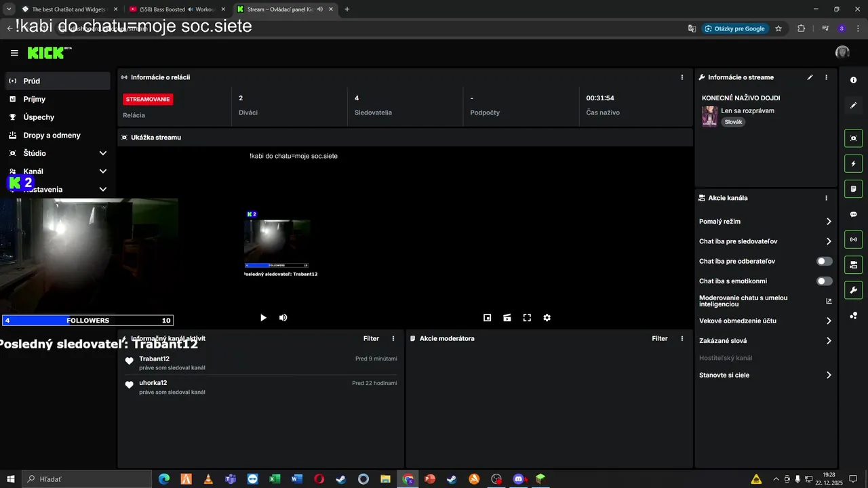
Task: Toggle Chat iba s emotikonmi switch
Action: pyautogui.click(x=824, y=281)
